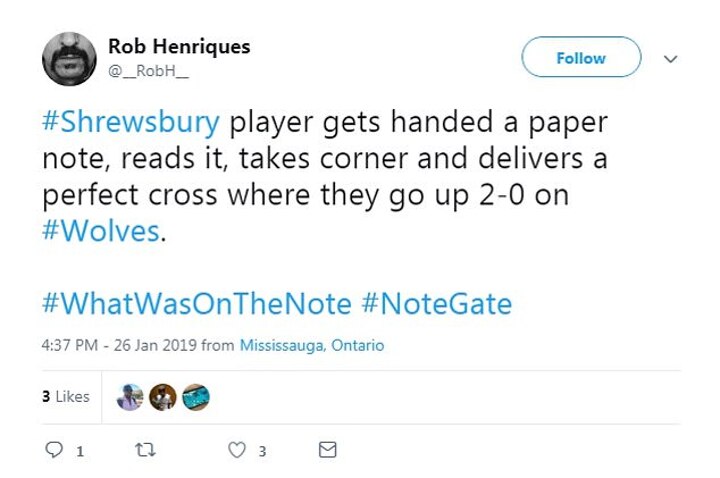Click third liker's avatar
The width and height of the screenshot is (720, 478).
tap(196, 397)
